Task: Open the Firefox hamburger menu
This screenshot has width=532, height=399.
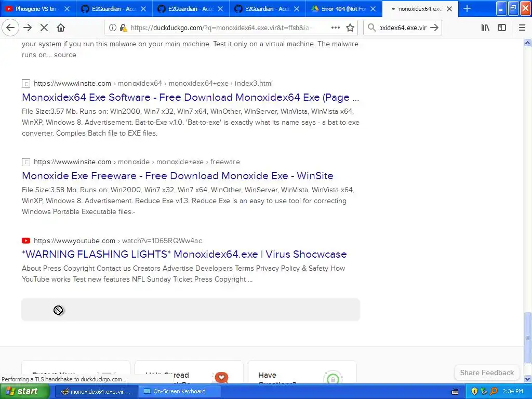Action: tap(522, 28)
